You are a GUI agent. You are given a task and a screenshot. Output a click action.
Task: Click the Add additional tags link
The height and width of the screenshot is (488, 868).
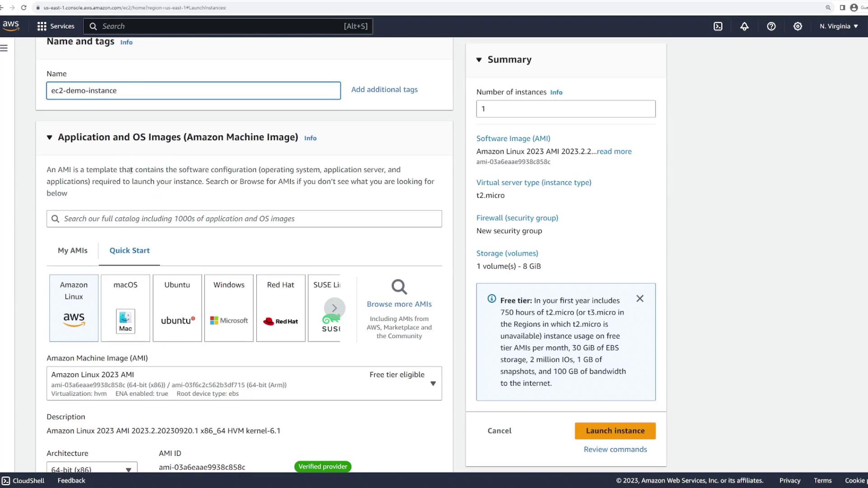[384, 89]
